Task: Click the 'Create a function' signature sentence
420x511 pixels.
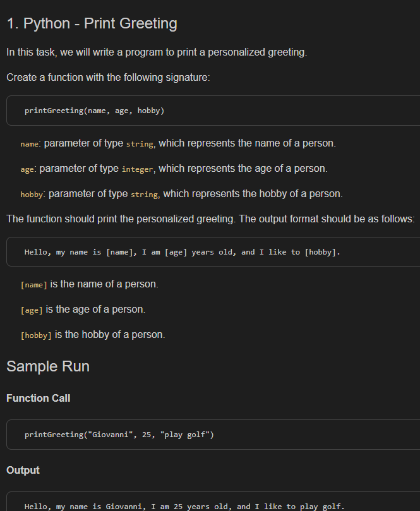Action: 108,78
